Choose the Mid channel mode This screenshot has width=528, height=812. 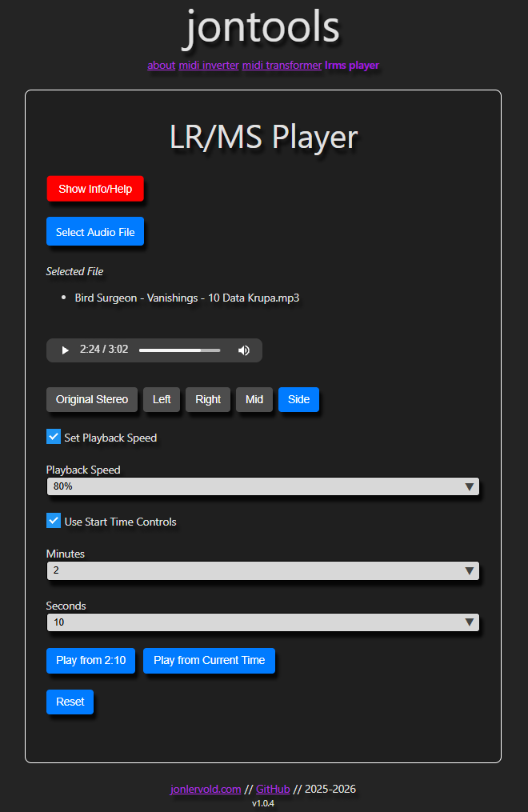click(x=254, y=400)
